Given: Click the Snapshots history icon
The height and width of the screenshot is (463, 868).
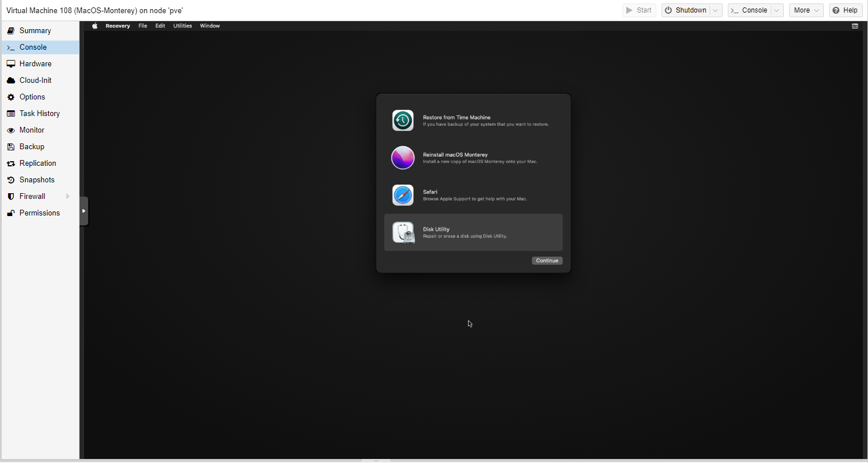Looking at the screenshot, I should point(11,180).
